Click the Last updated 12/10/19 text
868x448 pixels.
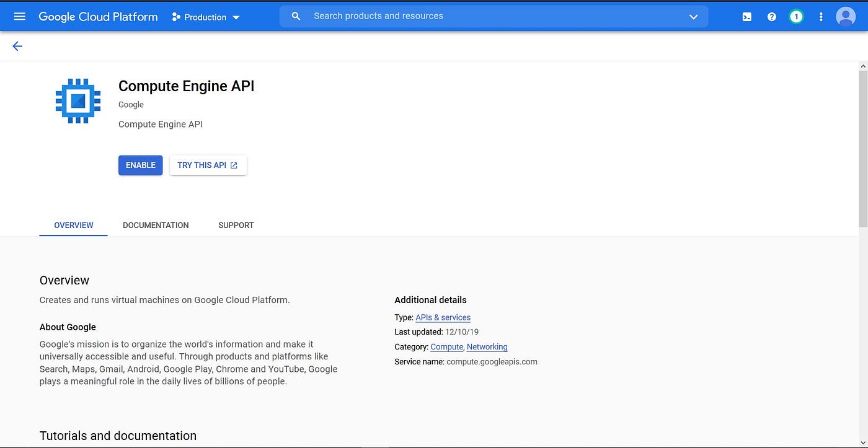pos(436,332)
